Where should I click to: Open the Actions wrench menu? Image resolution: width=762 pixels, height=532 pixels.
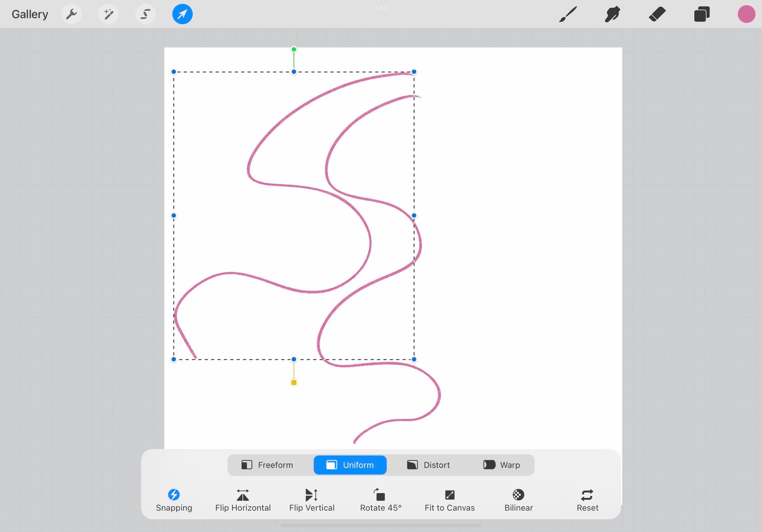pos(71,14)
